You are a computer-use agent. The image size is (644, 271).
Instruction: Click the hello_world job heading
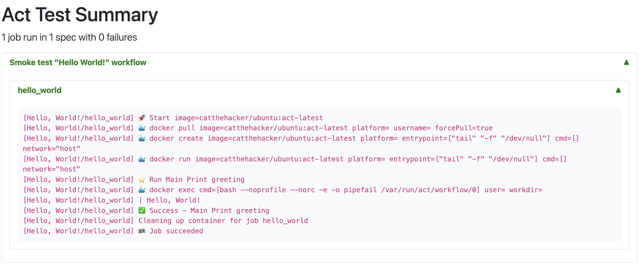(x=40, y=90)
